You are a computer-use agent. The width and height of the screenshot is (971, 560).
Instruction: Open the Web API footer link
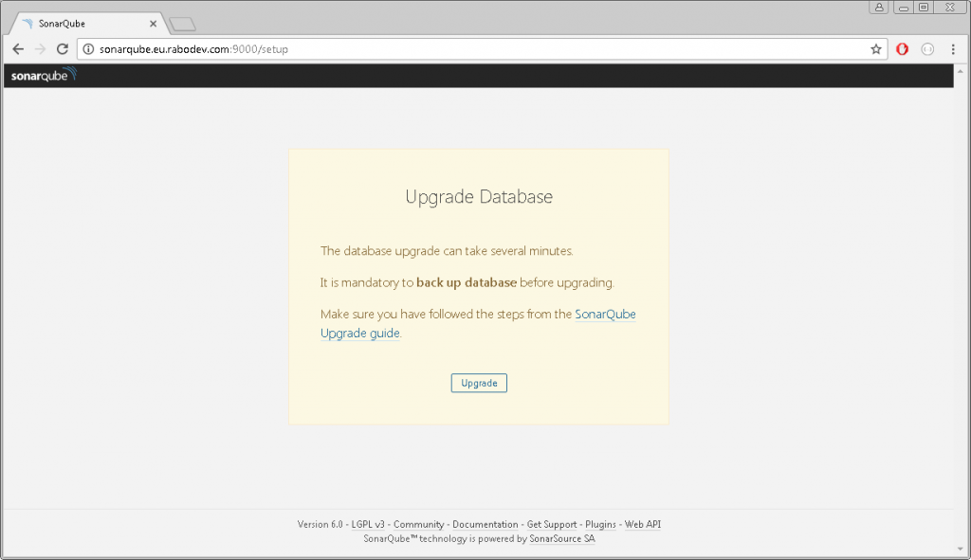tap(642, 524)
